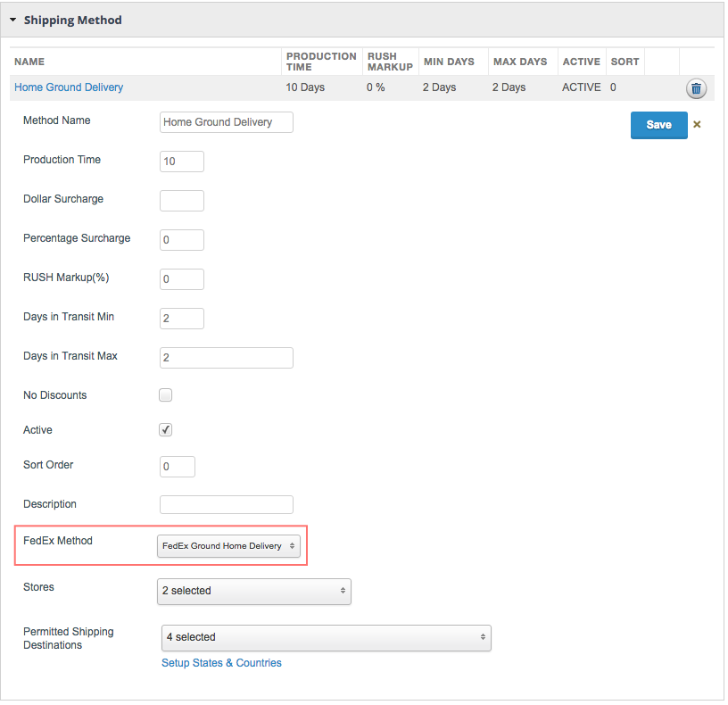Collapse the Shipping Method section
Viewport: 728px width, 705px height.
[x=13, y=20]
